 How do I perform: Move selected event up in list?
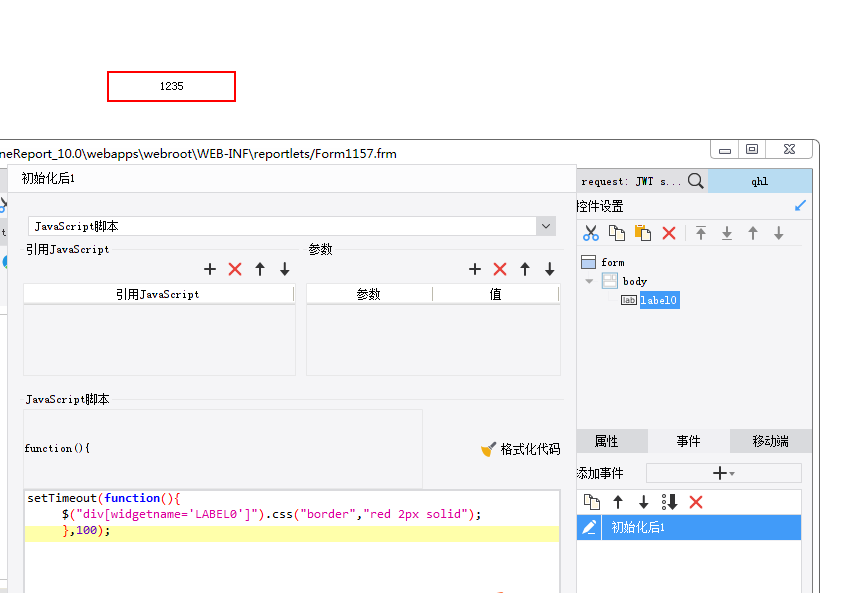(618, 502)
